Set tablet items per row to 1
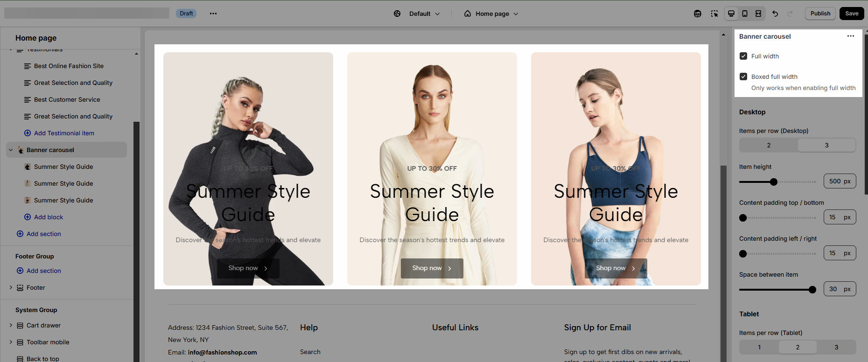 (759, 347)
